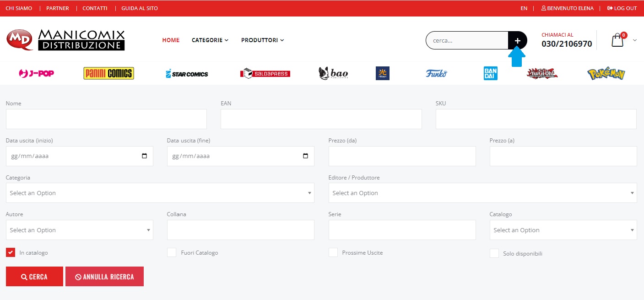Click the Annulla Ricerca button
This screenshot has height=300, width=644.
click(x=104, y=277)
